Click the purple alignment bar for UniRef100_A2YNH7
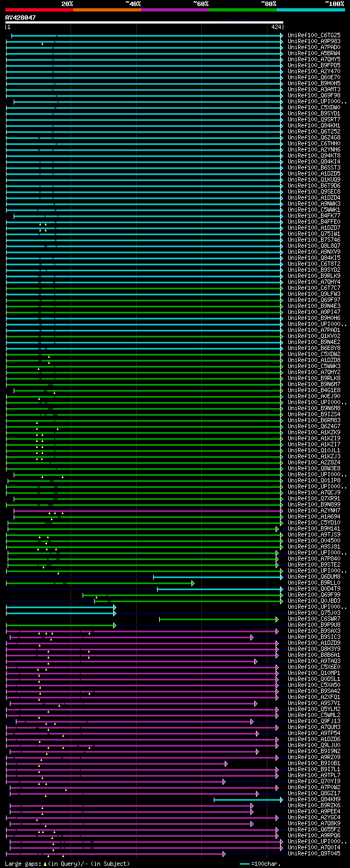The height and width of the screenshot is (868, 350). tap(148, 510)
